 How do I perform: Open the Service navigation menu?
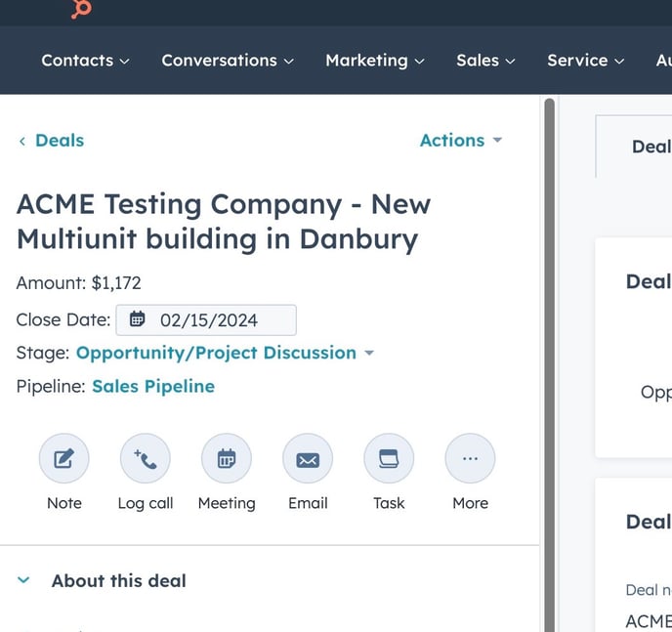coord(585,61)
